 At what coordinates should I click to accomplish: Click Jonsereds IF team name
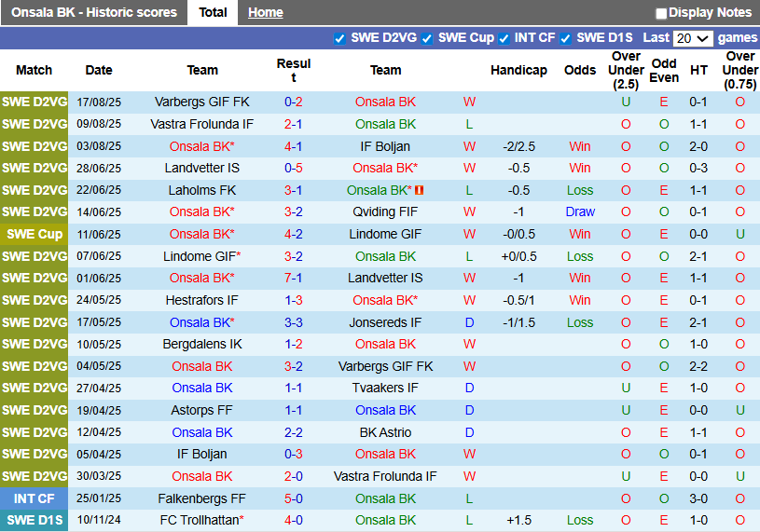tap(385, 322)
